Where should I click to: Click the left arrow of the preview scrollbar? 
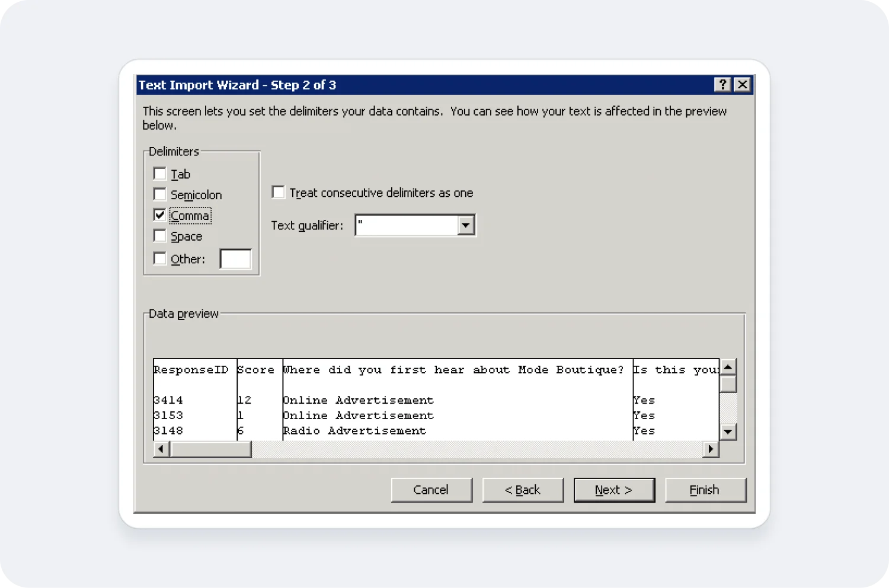(161, 449)
